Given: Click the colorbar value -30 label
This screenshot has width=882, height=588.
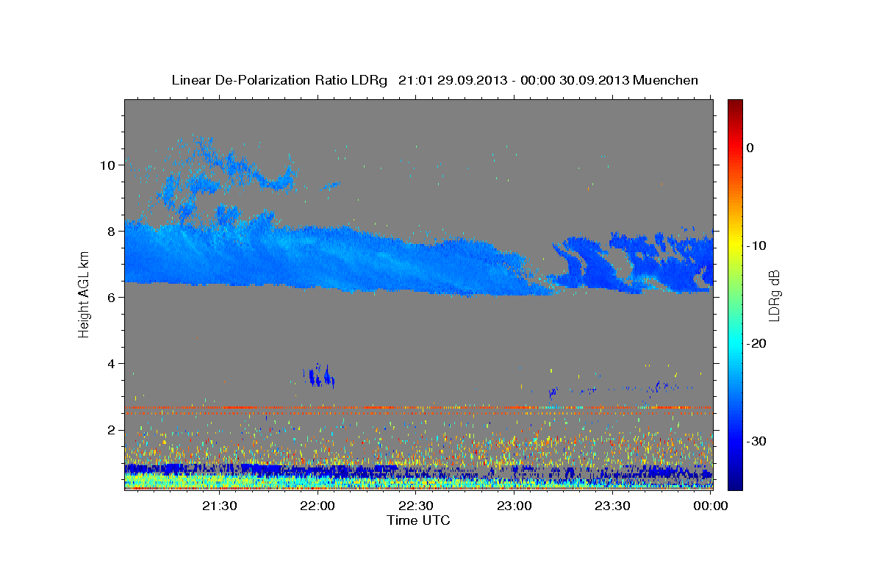Looking at the screenshot, I should (x=758, y=441).
